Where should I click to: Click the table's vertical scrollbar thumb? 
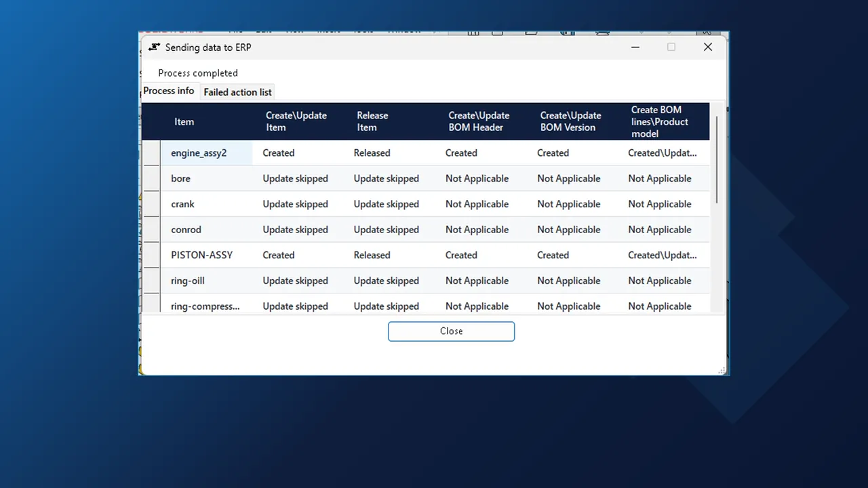[717, 159]
